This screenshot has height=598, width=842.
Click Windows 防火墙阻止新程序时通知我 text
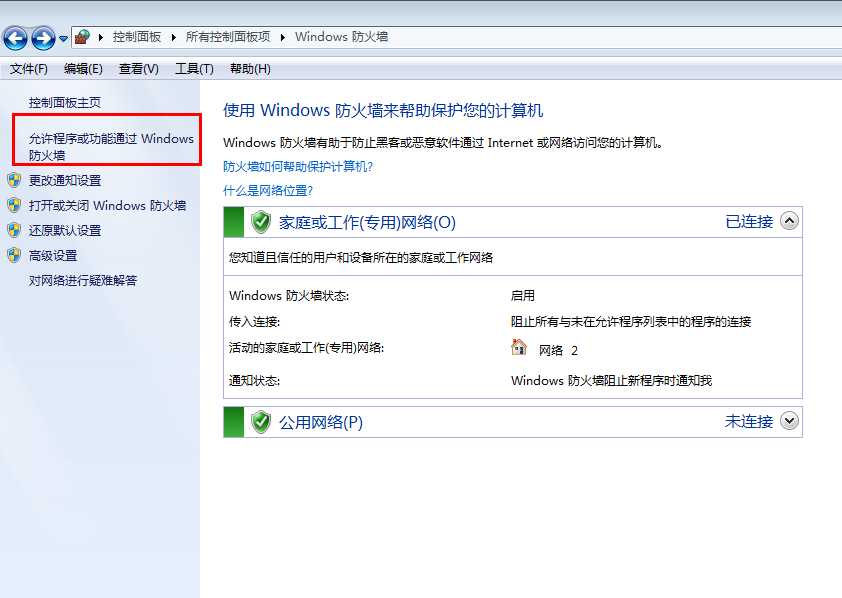pos(611,381)
